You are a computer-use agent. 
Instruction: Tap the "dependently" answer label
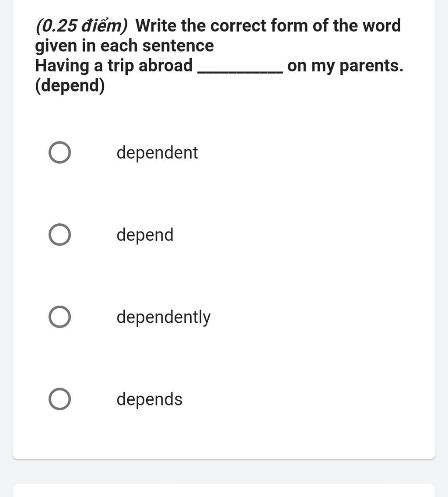click(163, 317)
